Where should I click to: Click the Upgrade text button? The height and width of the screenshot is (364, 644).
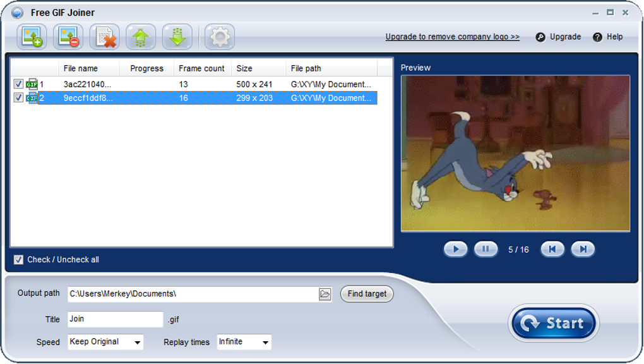565,37
